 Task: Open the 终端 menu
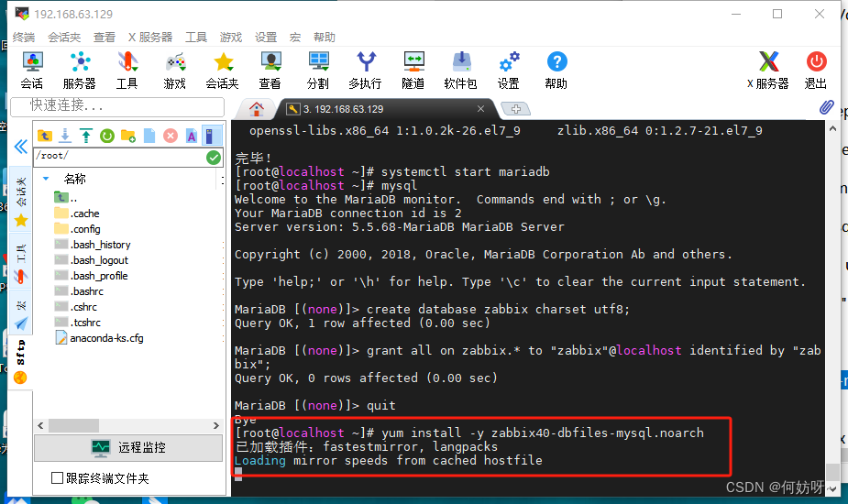[x=24, y=38]
